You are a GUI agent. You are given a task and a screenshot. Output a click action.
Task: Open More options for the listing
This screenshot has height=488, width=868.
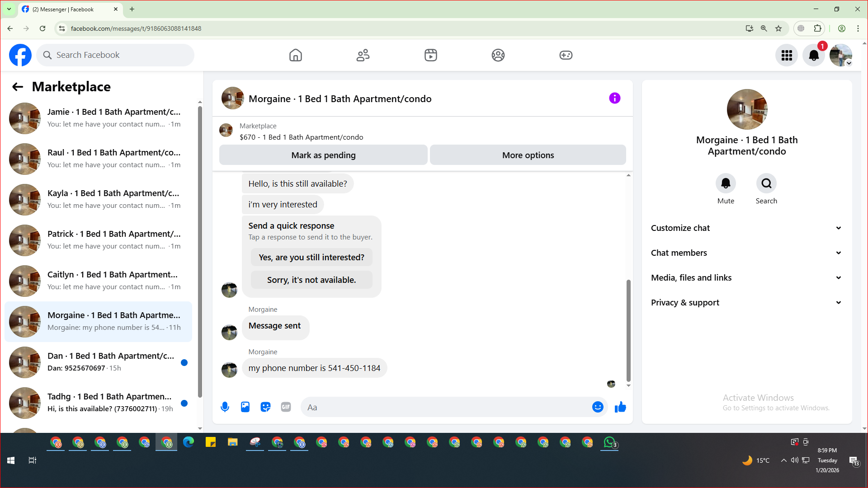(528, 155)
